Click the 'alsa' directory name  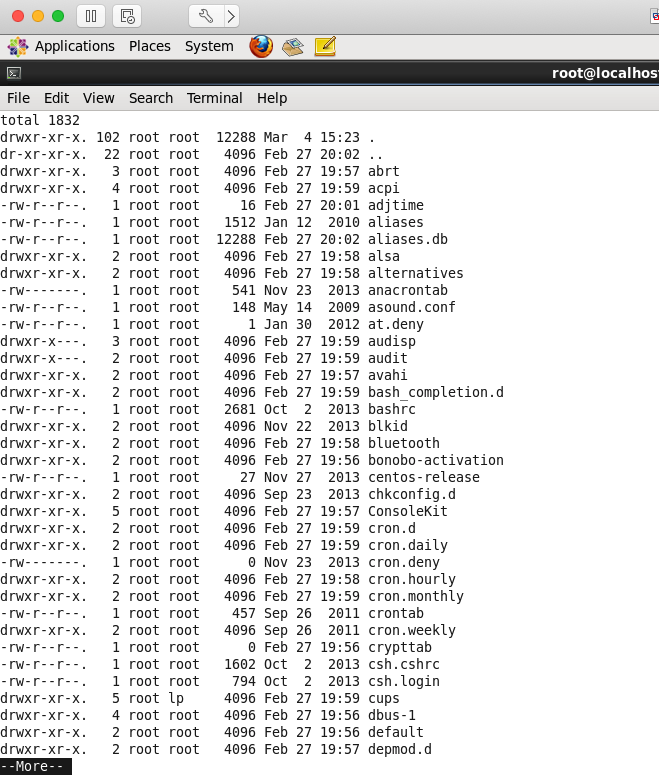[384, 256]
